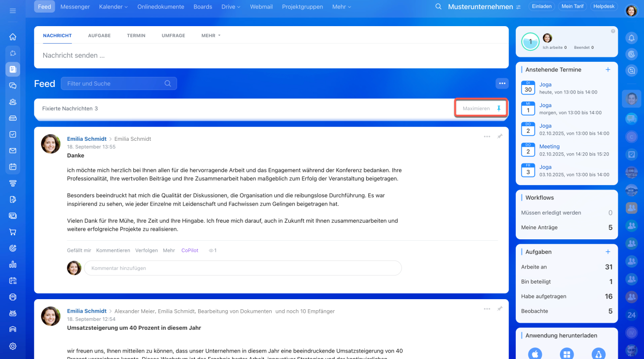Viewport: 644px width, 359px height.
Task: Add a new task in Aufgaben widget
Action: (608, 251)
